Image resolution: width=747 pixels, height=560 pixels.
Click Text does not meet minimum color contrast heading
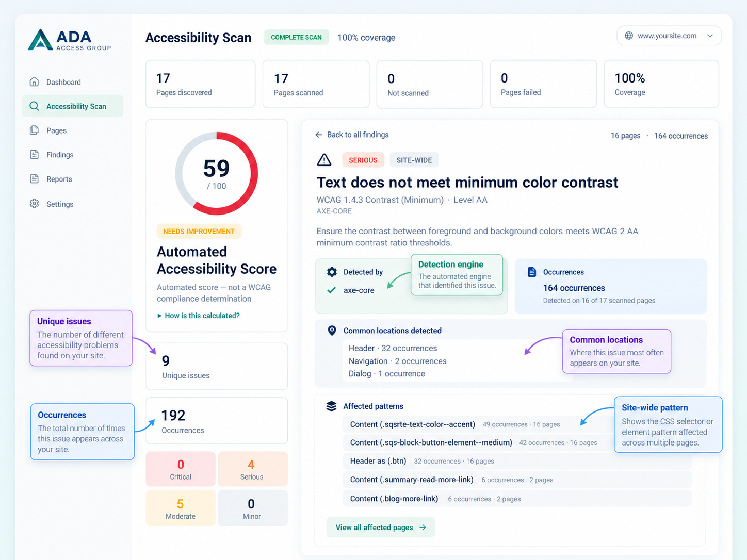pos(467,182)
